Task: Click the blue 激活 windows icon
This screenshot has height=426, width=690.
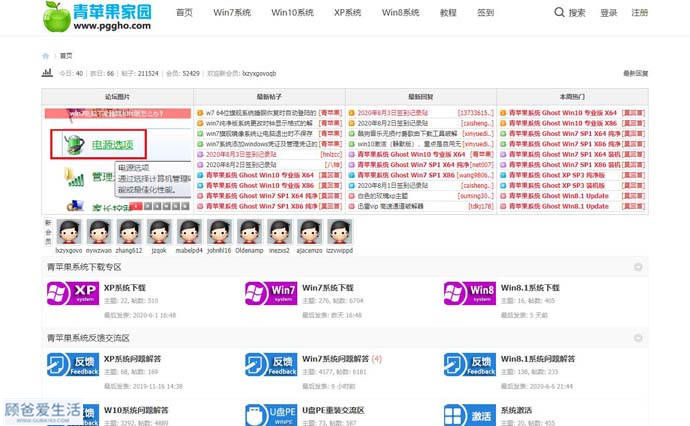Action: [x=470, y=415]
